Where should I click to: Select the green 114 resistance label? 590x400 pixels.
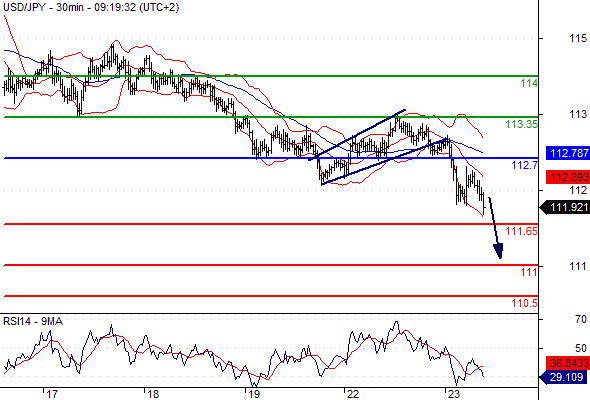pyautogui.click(x=529, y=84)
